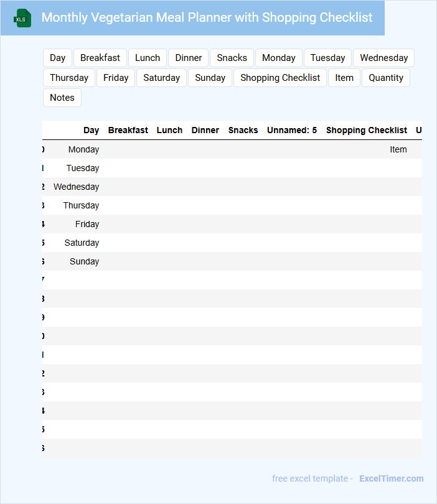Select the Day tag button

tap(57, 58)
